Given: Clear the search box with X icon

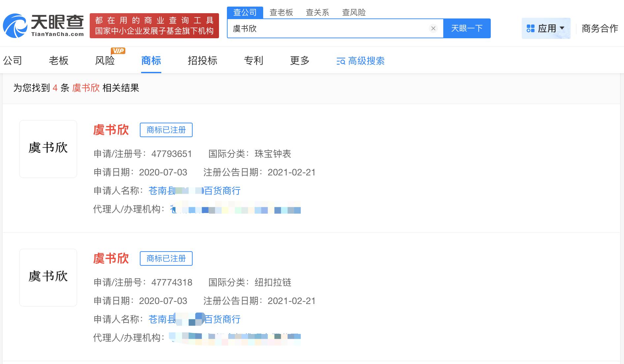Looking at the screenshot, I should pyautogui.click(x=433, y=28).
